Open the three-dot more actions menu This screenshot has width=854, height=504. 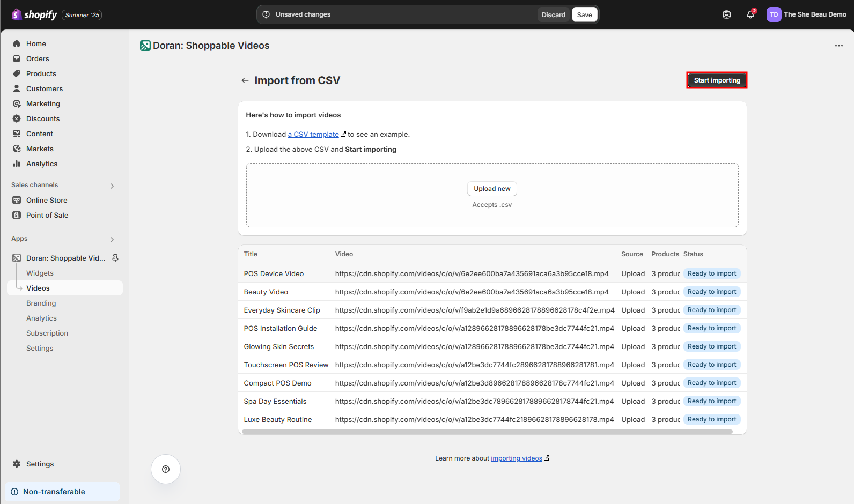point(839,46)
